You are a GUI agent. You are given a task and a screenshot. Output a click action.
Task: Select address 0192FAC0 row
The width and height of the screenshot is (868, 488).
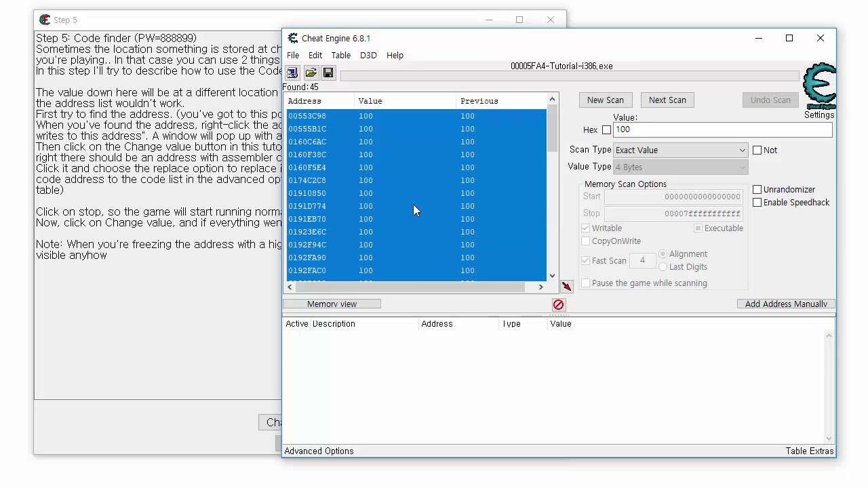(416, 271)
